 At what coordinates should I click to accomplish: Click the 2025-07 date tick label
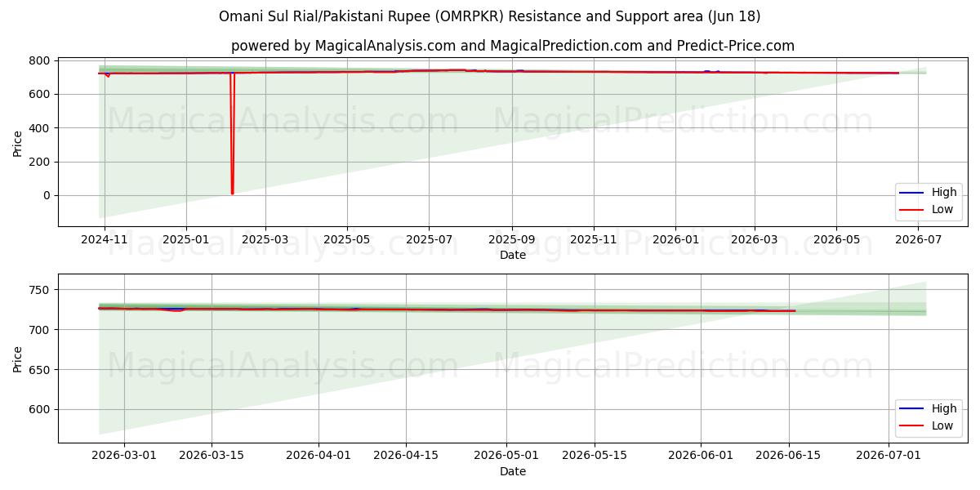[x=430, y=240]
